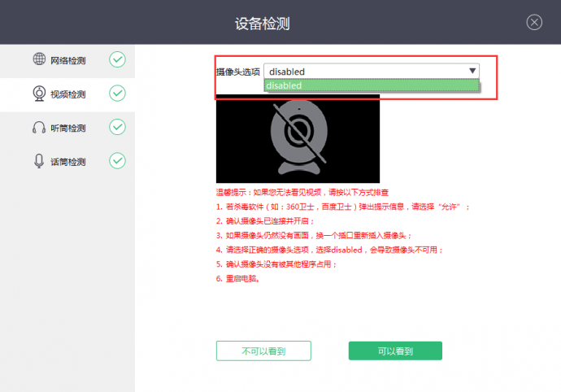This screenshot has width=561, height=392.
Task: Collapse the camera dropdown using its arrow
Action: (x=472, y=72)
